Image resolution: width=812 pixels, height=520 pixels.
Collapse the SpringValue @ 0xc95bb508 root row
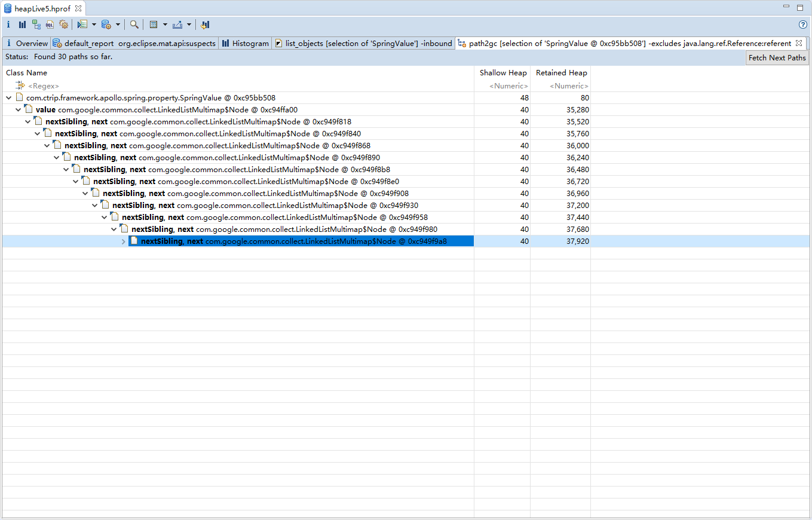click(x=9, y=97)
